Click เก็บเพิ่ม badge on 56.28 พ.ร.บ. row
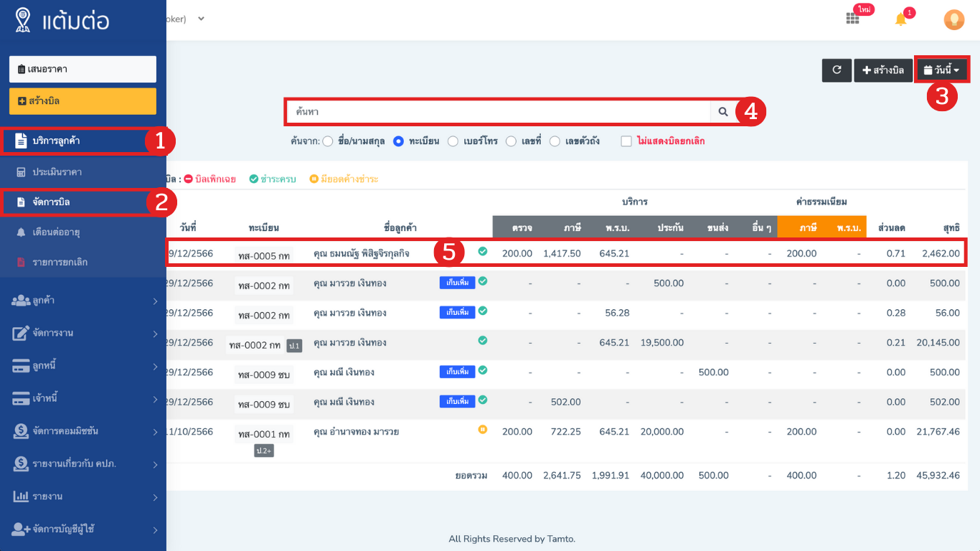Viewport: 980px width, 551px height. [457, 312]
